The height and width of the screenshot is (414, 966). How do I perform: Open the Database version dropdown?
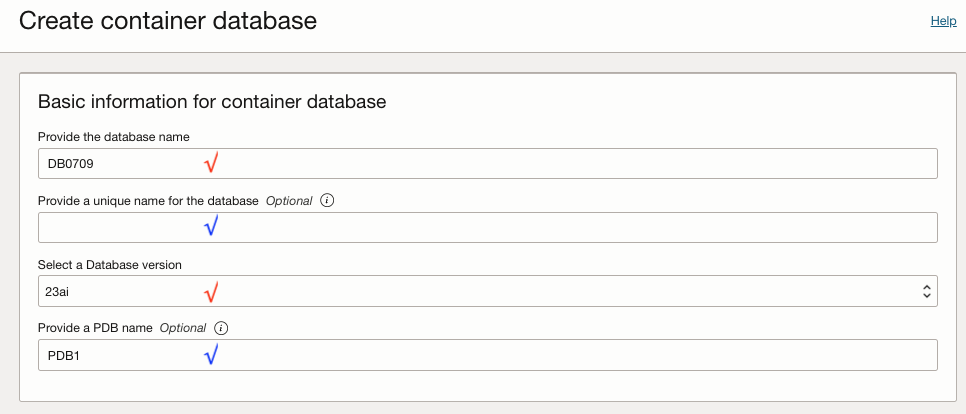tap(486, 291)
